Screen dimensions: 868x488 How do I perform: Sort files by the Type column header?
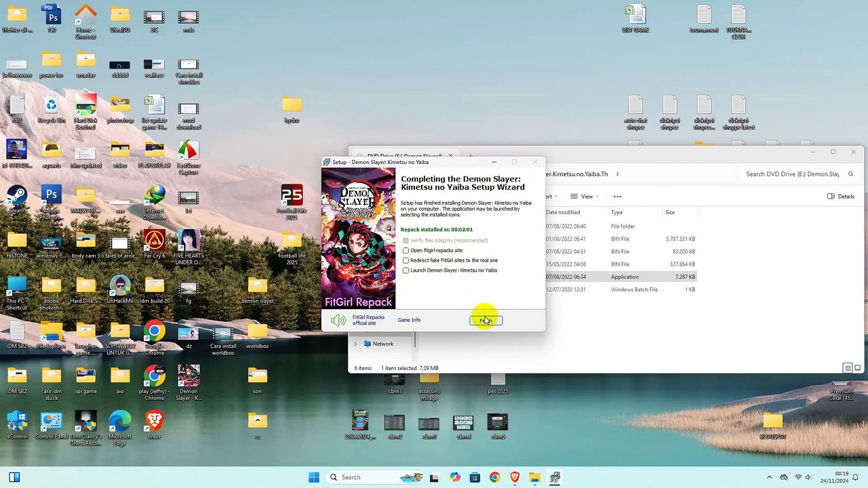tap(617, 212)
